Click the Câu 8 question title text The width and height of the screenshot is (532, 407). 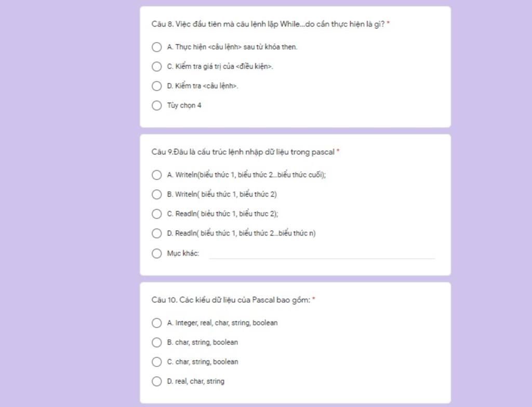click(268, 24)
